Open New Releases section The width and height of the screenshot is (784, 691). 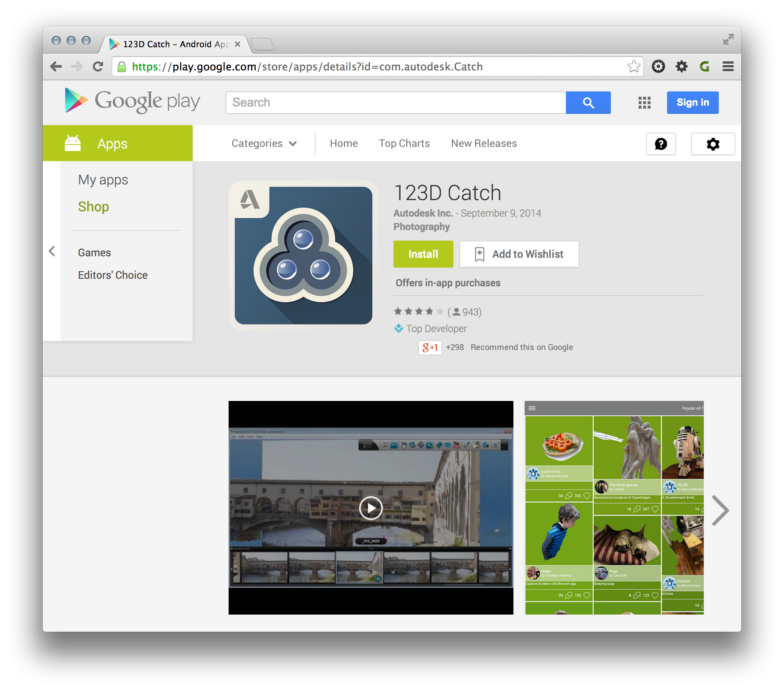pyautogui.click(x=484, y=144)
